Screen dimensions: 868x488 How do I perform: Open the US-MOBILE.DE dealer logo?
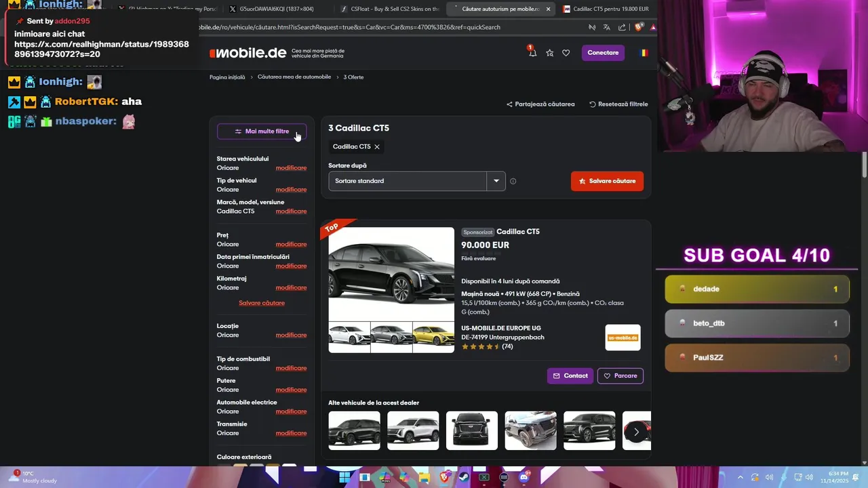point(623,338)
